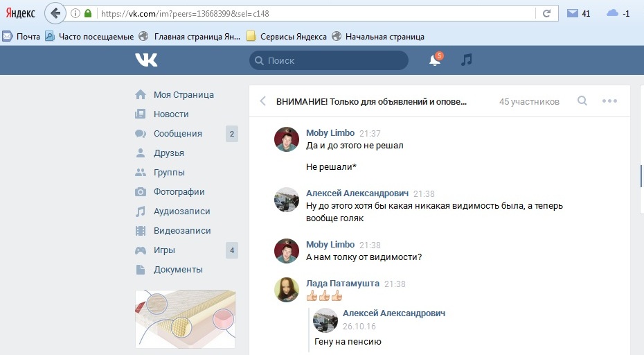Select forwarded text 'Гену на пенсию'
644x355 pixels.
348,341
